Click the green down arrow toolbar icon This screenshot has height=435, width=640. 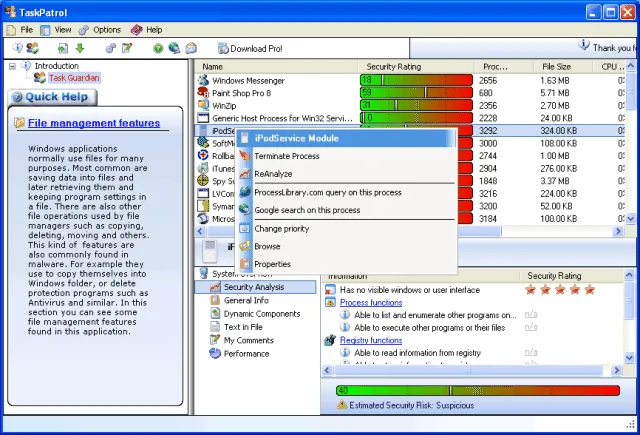80,48
